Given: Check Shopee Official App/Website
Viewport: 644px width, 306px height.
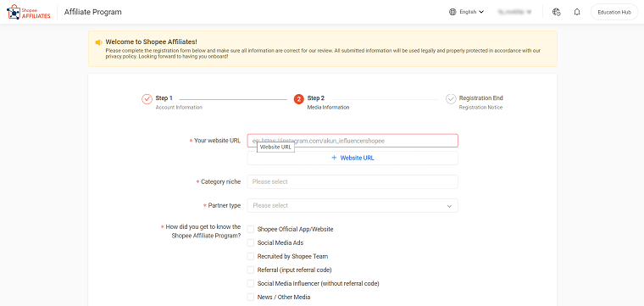Looking at the screenshot, I should [x=251, y=229].
